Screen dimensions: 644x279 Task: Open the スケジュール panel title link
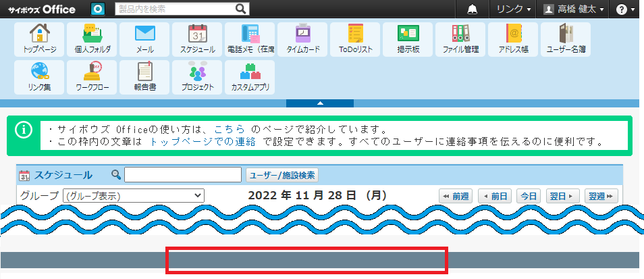(x=63, y=175)
